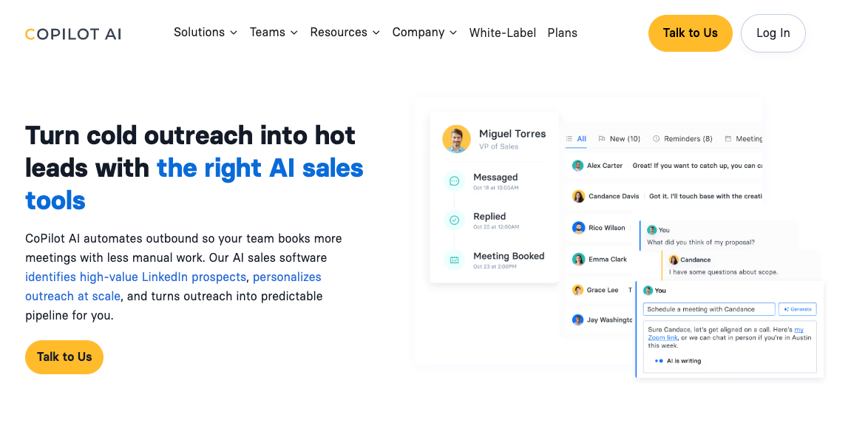Click Rico Wilson's avatar icon

tap(578, 228)
